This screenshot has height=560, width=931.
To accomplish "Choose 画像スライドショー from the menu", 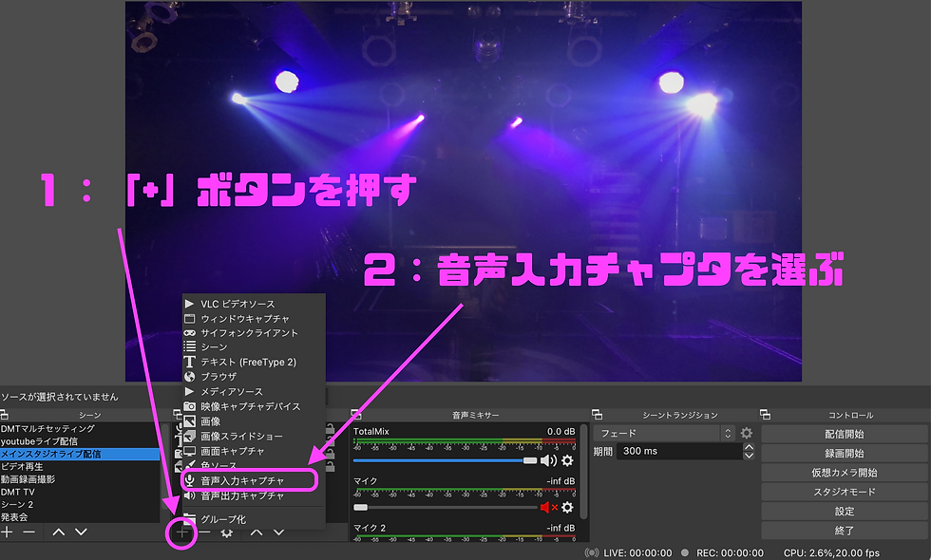I will pos(254,436).
